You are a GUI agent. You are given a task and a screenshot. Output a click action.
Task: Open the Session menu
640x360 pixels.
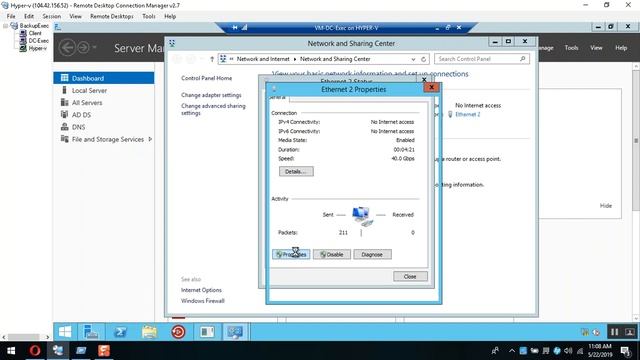[51, 16]
